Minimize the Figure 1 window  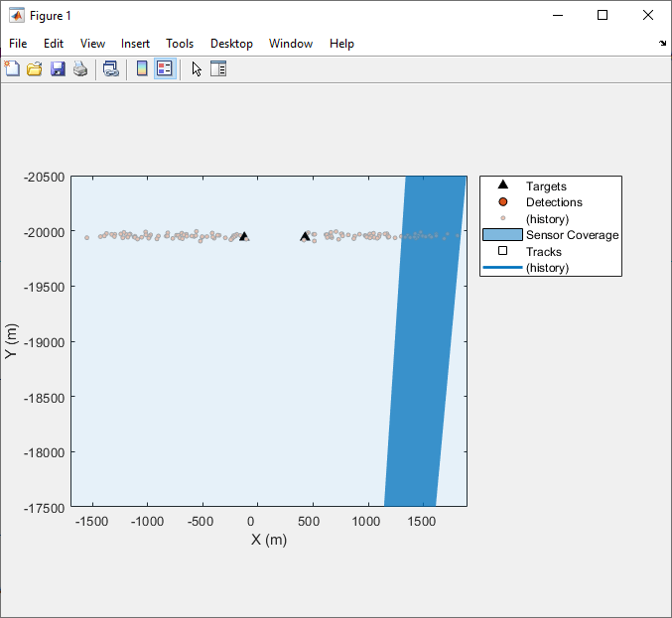[558, 16]
